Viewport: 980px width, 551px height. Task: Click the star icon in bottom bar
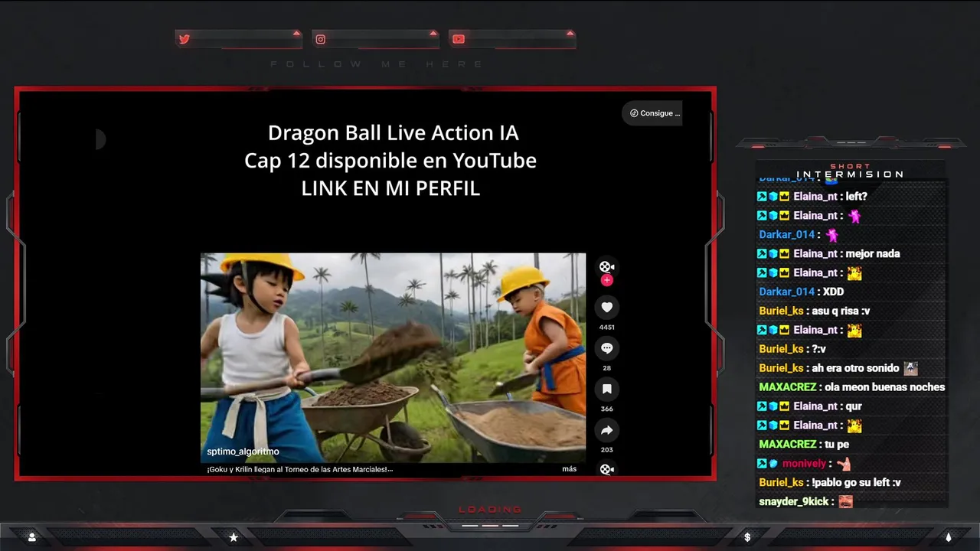[234, 537]
